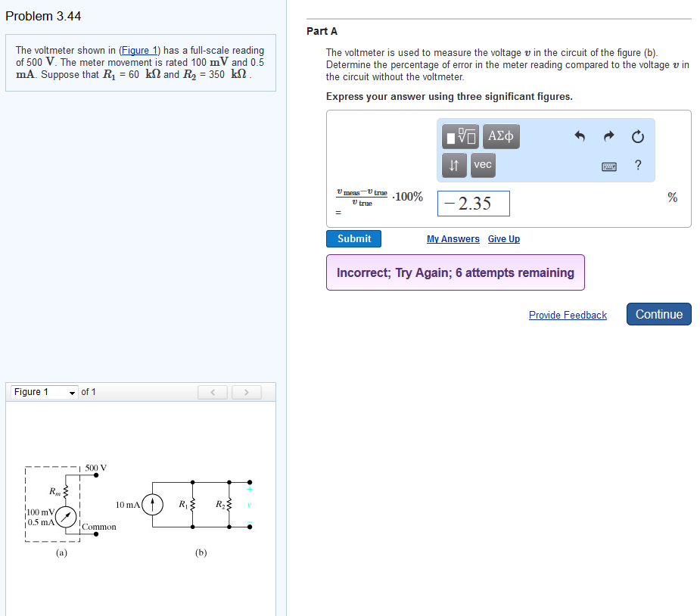Open the on-screen keyboard icon
The image size is (700, 616).
click(608, 166)
